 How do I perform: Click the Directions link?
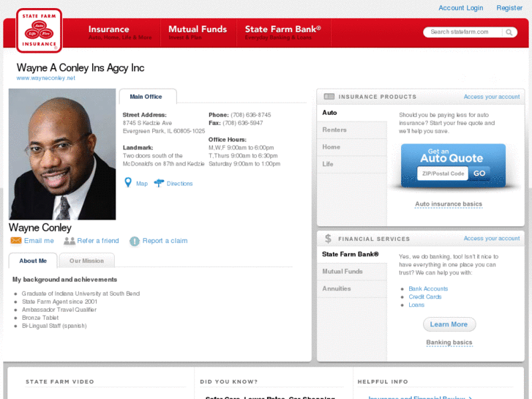tap(179, 183)
